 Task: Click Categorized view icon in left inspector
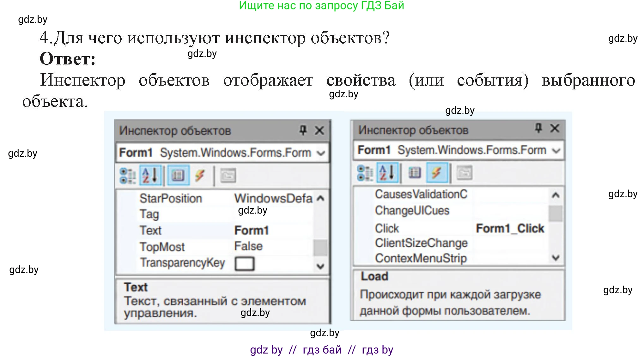(127, 175)
